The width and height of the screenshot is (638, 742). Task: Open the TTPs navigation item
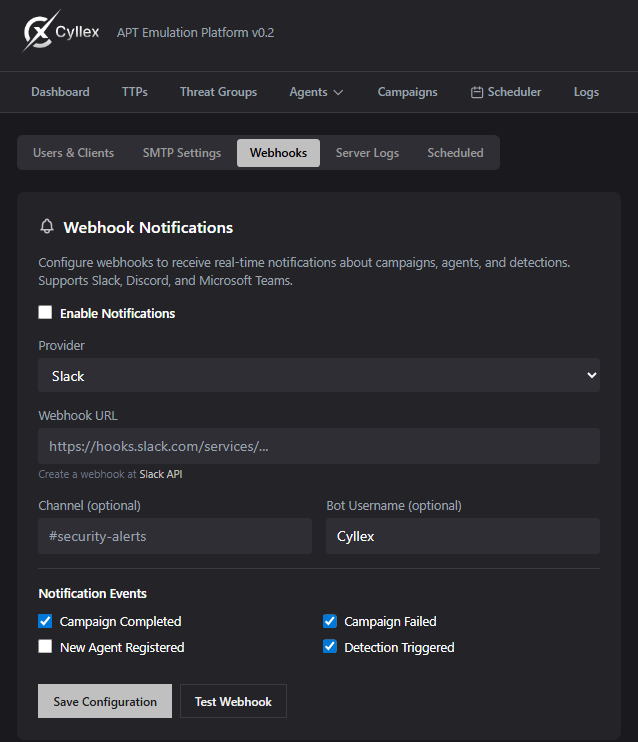[135, 92]
